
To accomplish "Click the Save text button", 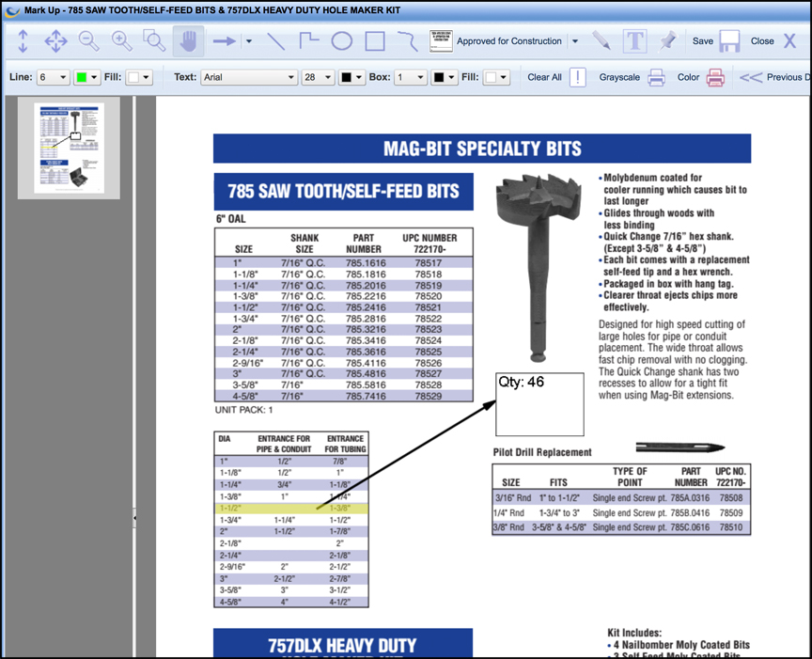I will pyautogui.click(x=703, y=41).
